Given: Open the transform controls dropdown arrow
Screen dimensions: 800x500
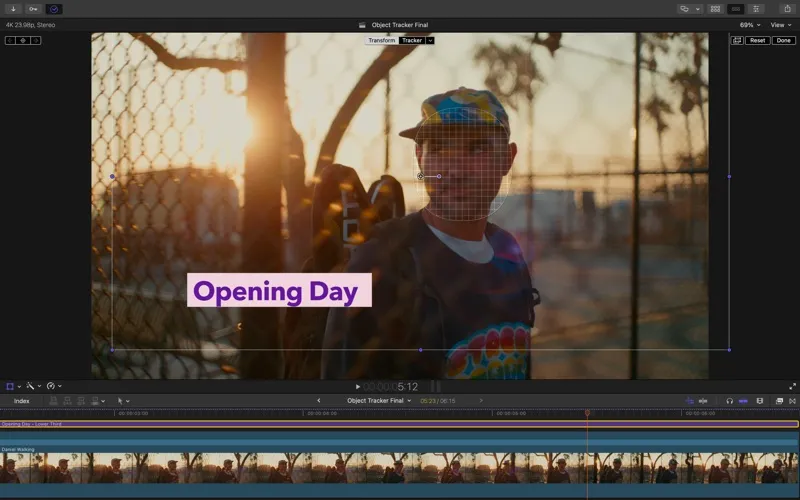Looking at the screenshot, I should [x=19, y=387].
